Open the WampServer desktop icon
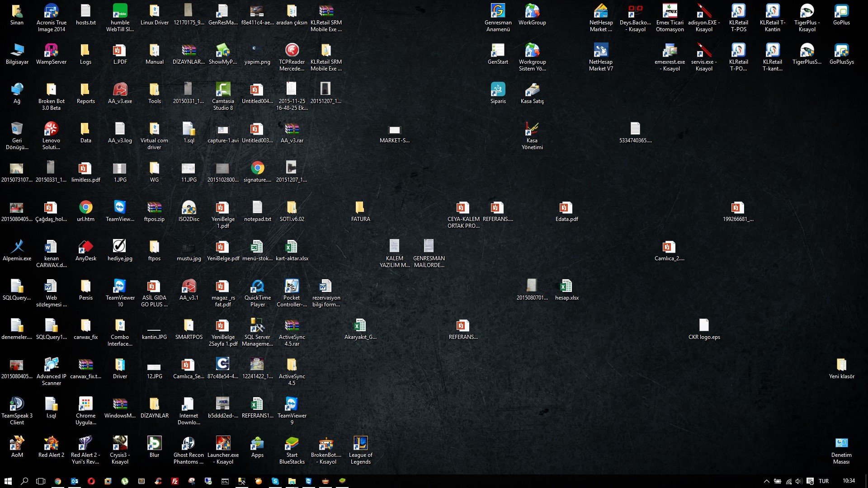Image resolution: width=868 pixels, height=488 pixels. [x=51, y=54]
